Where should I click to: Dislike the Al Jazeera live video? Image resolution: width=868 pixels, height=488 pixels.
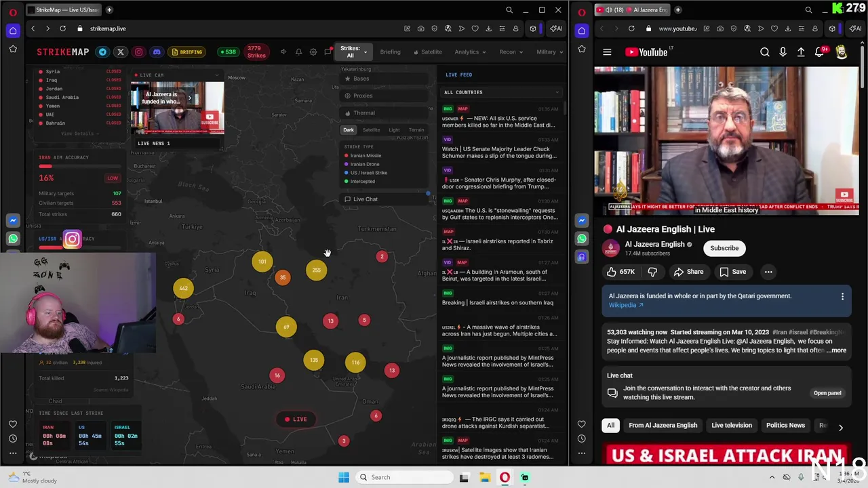652,272
